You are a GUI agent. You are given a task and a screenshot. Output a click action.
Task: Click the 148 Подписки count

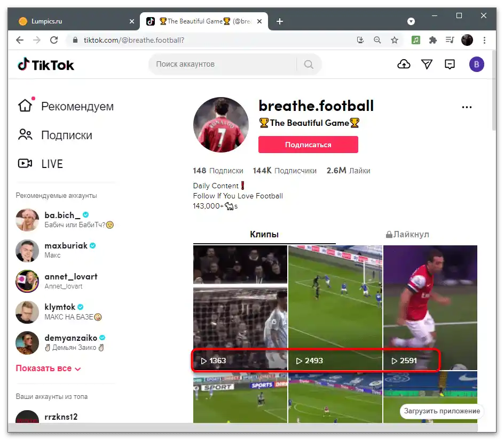coord(218,171)
